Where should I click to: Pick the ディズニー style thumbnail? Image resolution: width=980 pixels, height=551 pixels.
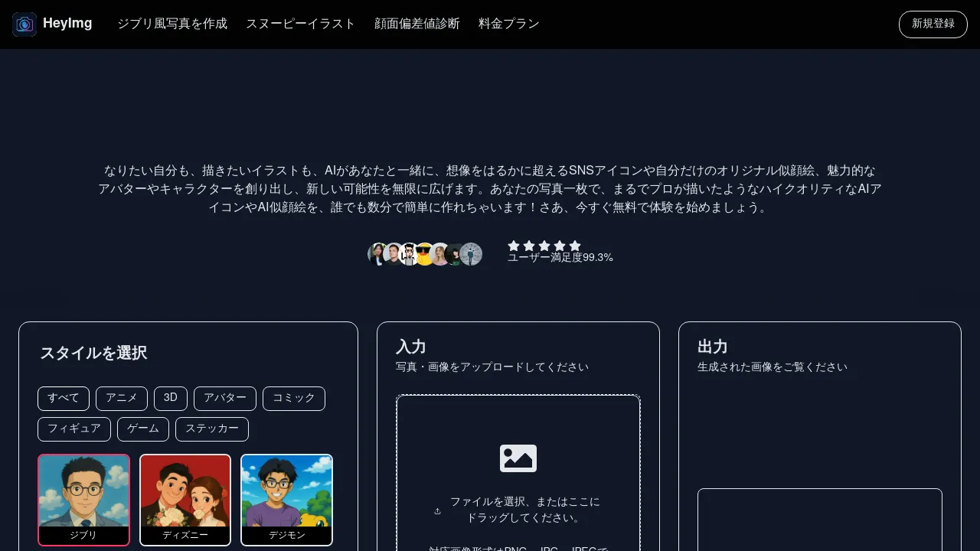coord(185,500)
